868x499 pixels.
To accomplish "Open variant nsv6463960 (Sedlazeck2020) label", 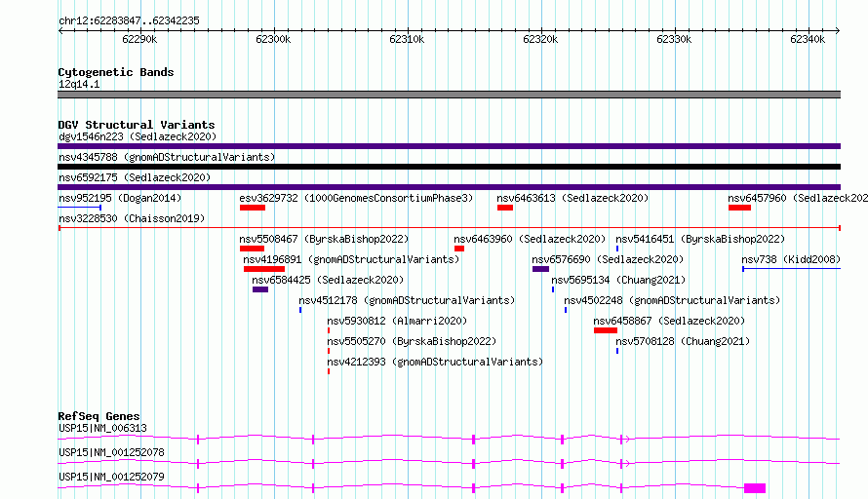I will coord(530,239).
